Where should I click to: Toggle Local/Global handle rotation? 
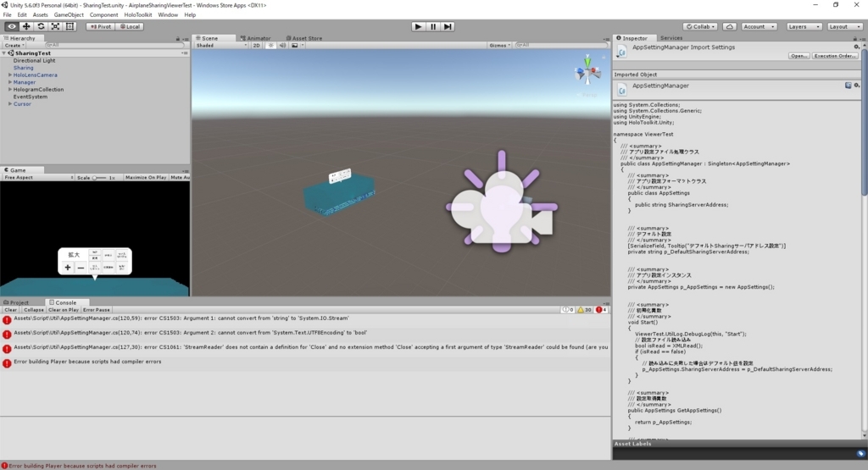130,26
